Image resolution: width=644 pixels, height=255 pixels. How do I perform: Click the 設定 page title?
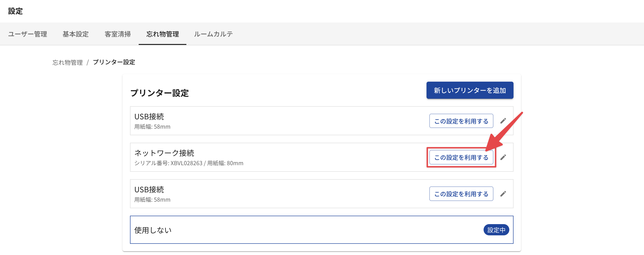tap(15, 11)
